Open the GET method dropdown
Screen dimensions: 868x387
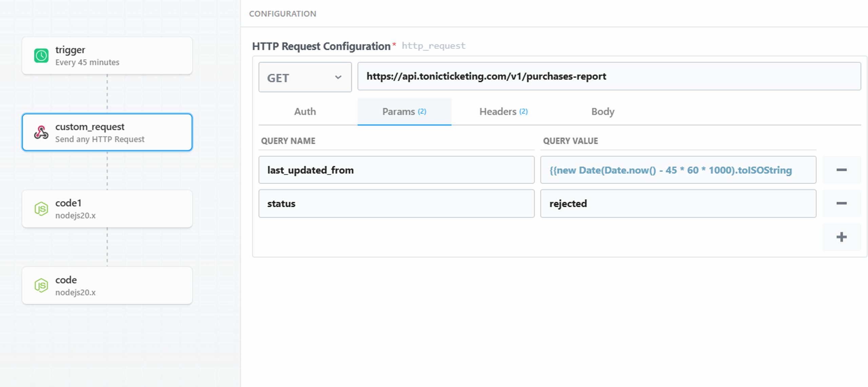(305, 77)
